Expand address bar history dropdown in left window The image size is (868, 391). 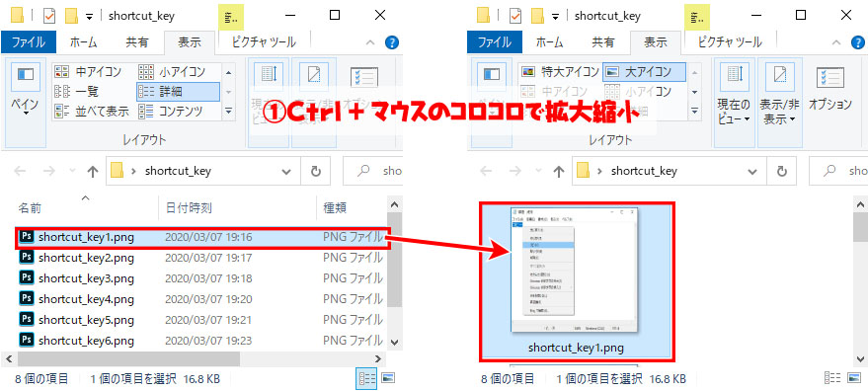[x=286, y=172]
